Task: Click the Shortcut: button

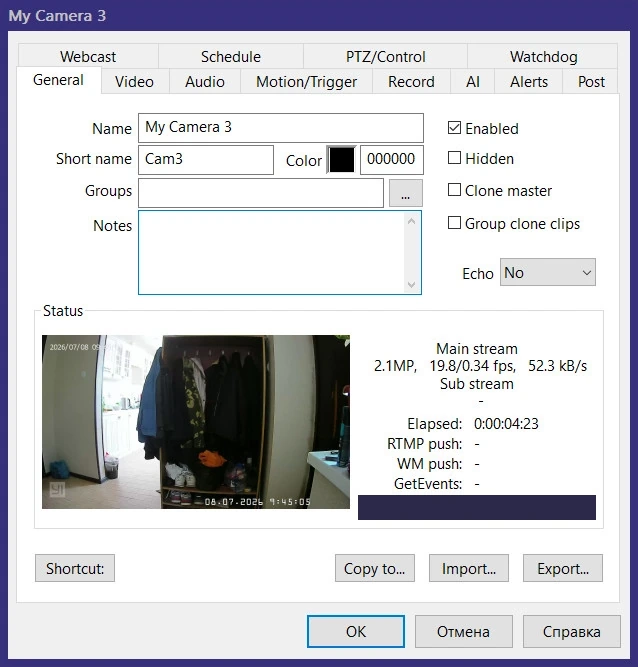Action: 75,568
